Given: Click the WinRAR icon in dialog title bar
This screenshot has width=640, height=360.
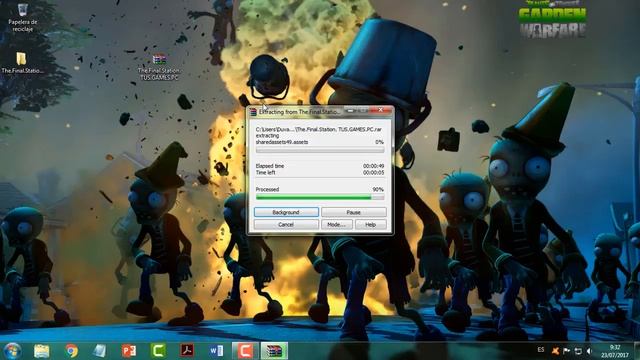Looking at the screenshot, I should pyautogui.click(x=253, y=111).
